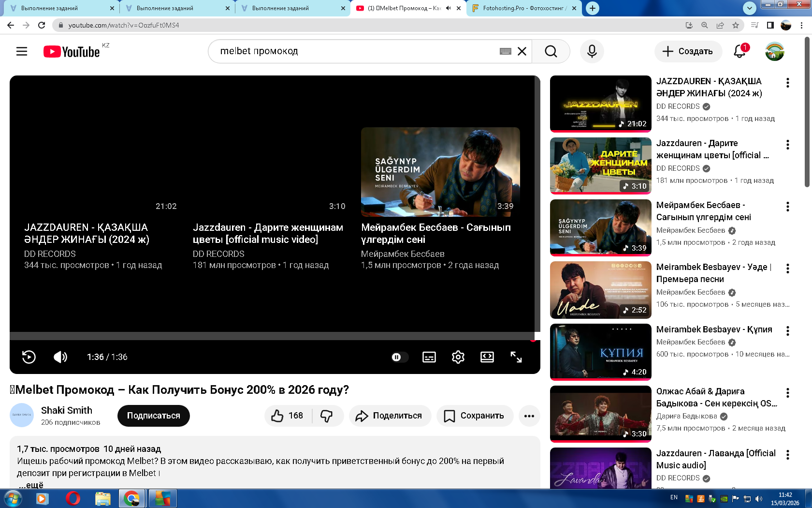The height and width of the screenshot is (508, 812).
Task: Open endscreen title Дарите женщинам цветы
Action: [x=268, y=233]
